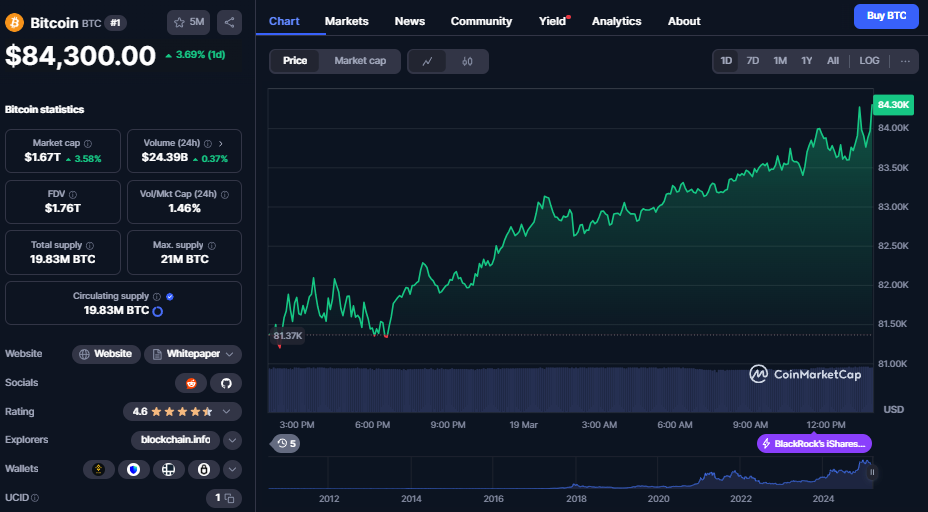Set chart range to 7D
Screen dimensions: 928x512
(x=753, y=61)
